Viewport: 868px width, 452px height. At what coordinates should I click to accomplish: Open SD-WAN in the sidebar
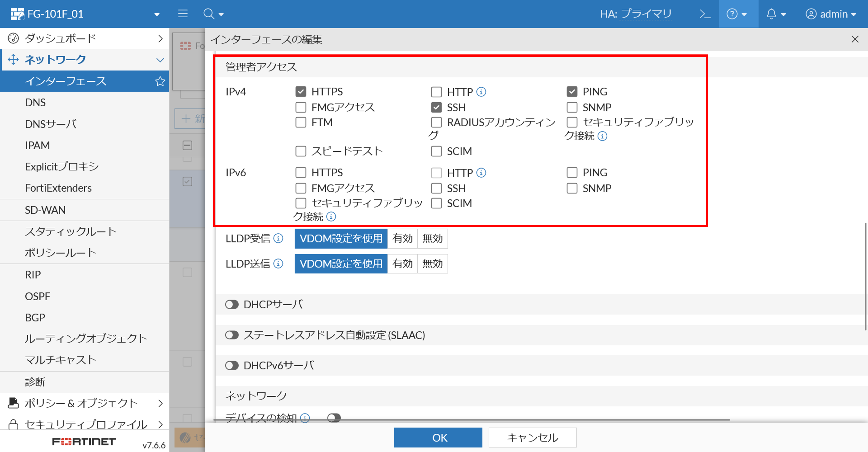[x=45, y=210]
